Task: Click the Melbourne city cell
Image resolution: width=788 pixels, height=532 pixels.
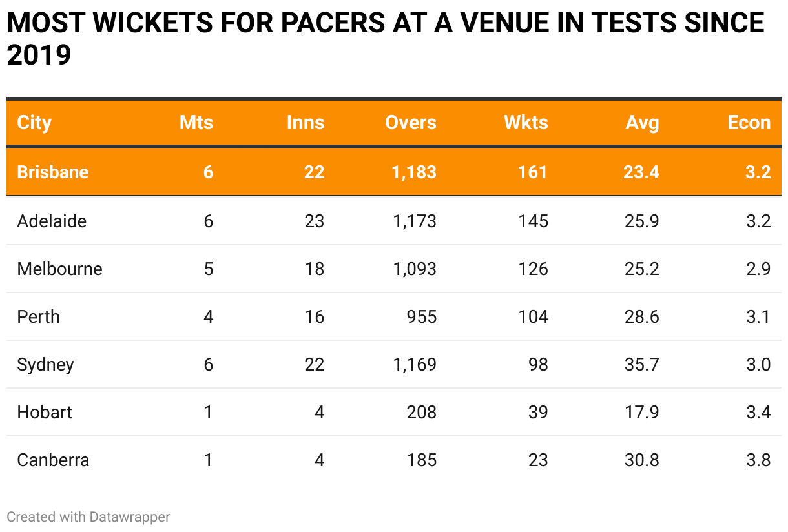Action: (59, 269)
